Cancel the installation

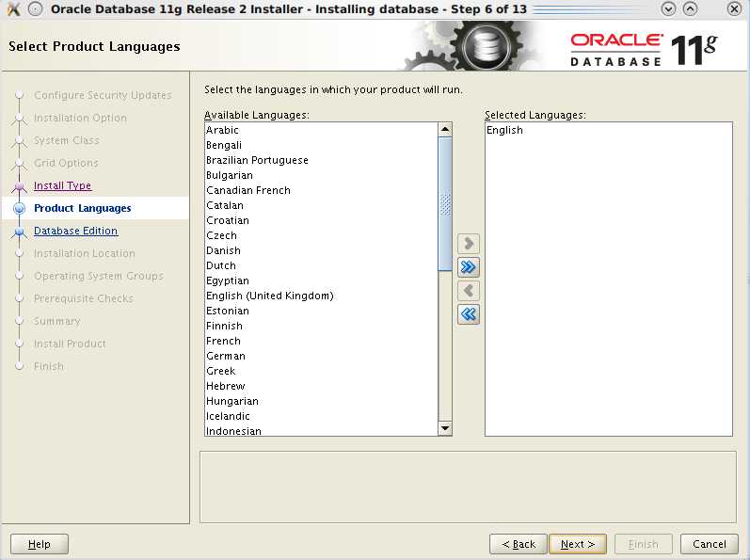(710, 544)
